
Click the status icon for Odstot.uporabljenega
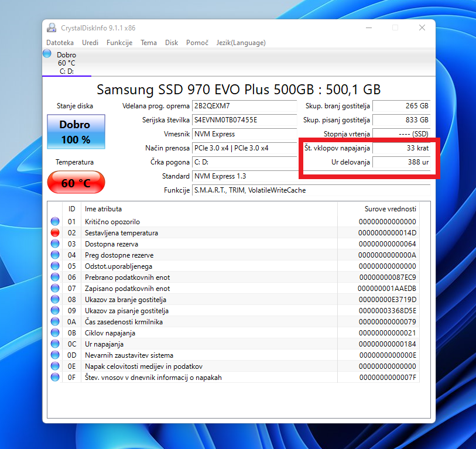click(x=55, y=266)
